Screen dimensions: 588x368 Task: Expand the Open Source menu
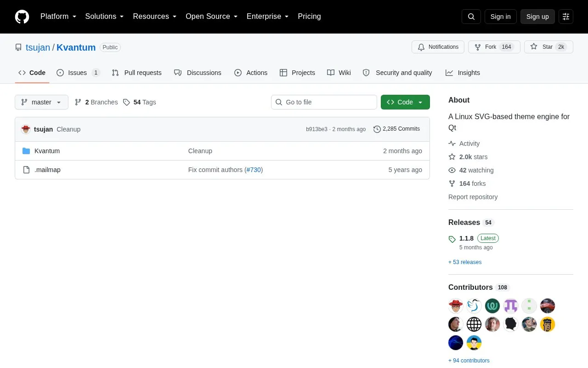tap(212, 17)
